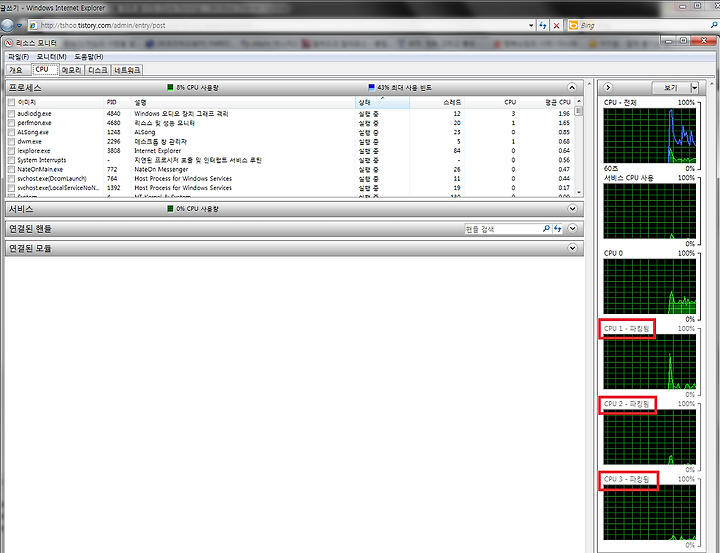
Task: Click the handle search magnifier icon
Action: pyautogui.click(x=546, y=228)
